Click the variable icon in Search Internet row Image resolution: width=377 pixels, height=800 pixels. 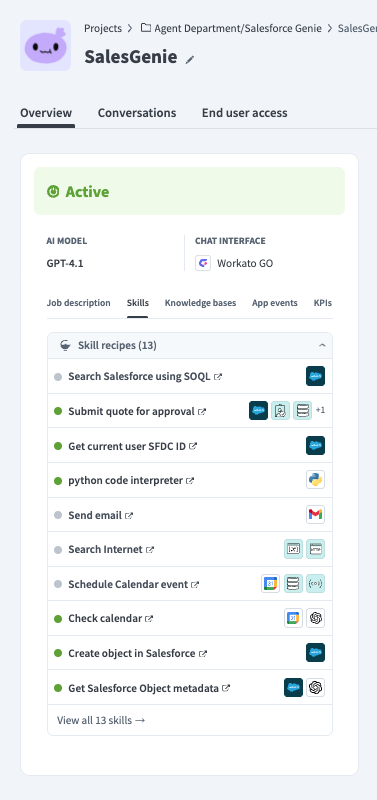click(293, 549)
